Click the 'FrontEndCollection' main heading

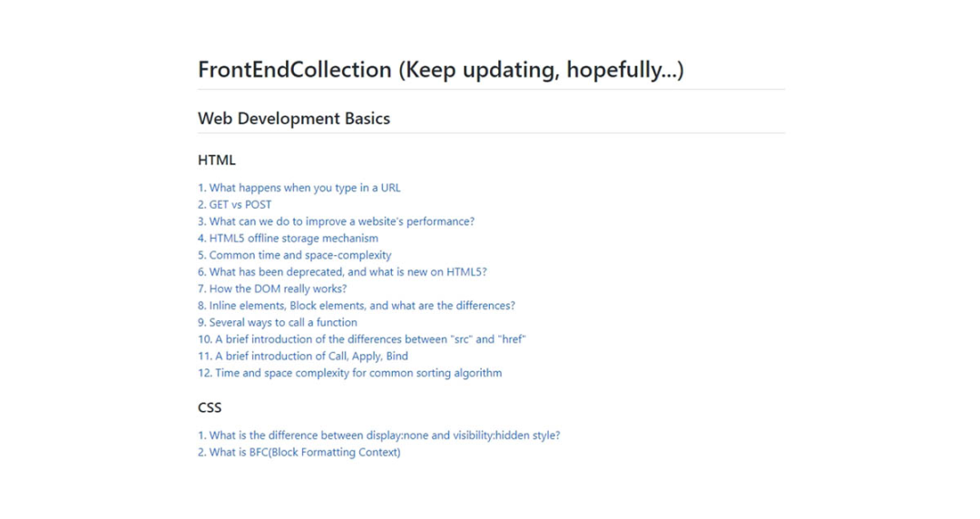click(441, 69)
